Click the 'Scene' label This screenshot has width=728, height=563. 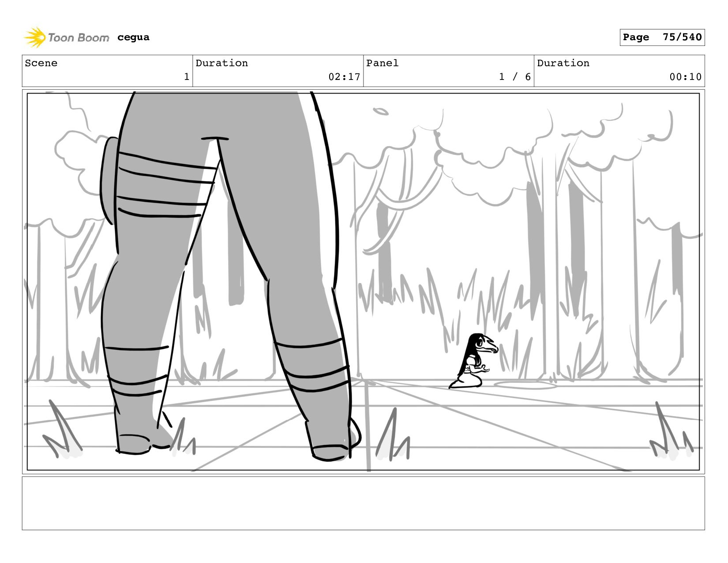point(41,63)
